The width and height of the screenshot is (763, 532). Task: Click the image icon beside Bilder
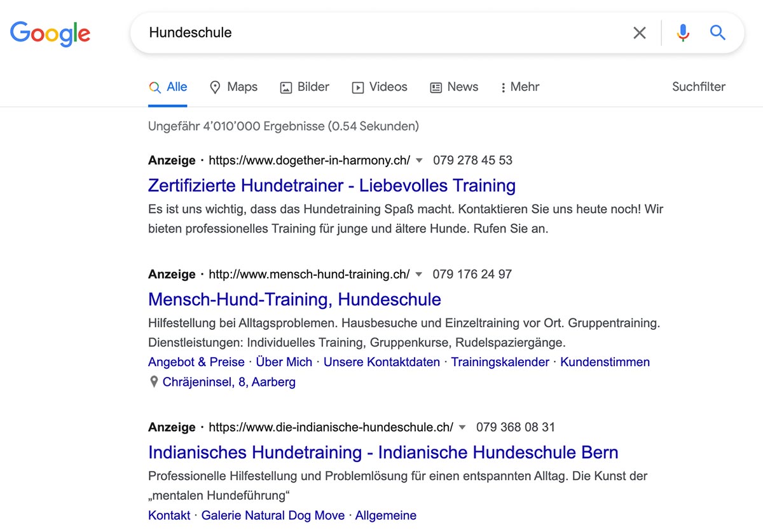tap(286, 86)
